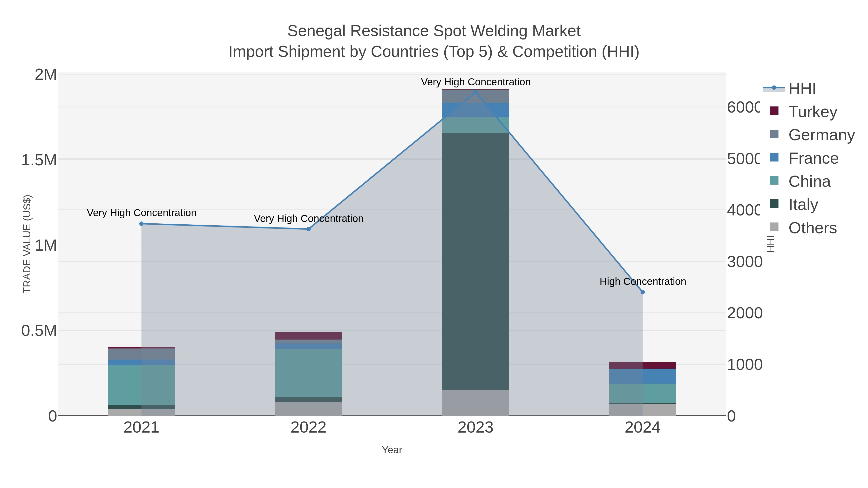Click the Italy segment of 2023 bar
Screen dimensions: 868x488
475,261
